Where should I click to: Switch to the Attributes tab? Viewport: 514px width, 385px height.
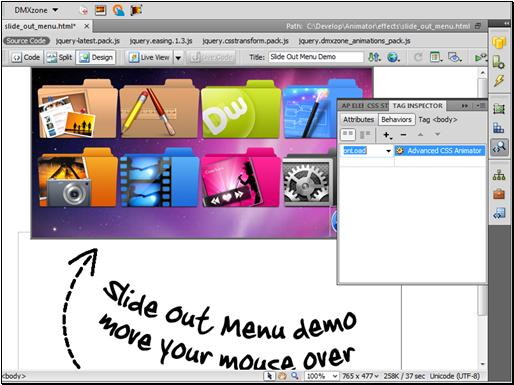[358, 119]
